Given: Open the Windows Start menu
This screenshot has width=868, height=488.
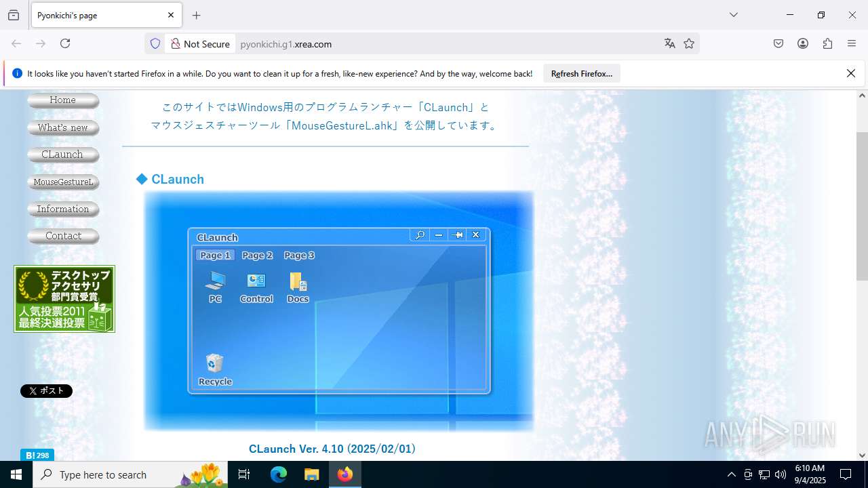Looking at the screenshot, I should (16, 474).
